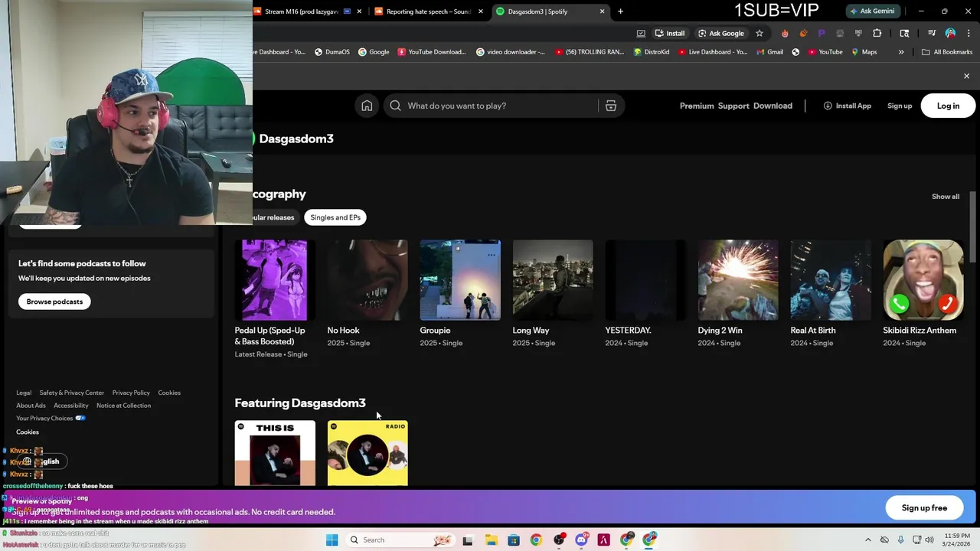
Task: Bookmark this page with the star icon
Action: tap(759, 33)
